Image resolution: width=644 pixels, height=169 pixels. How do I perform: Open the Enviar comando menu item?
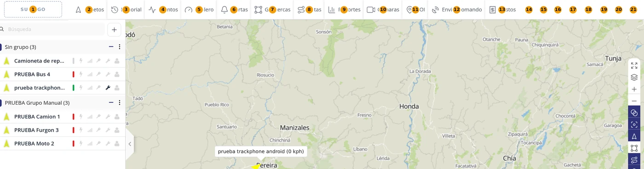[x=456, y=10]
